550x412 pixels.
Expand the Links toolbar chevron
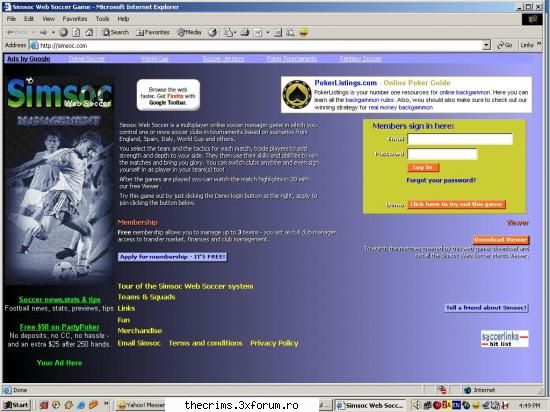(x=539, y=44)
